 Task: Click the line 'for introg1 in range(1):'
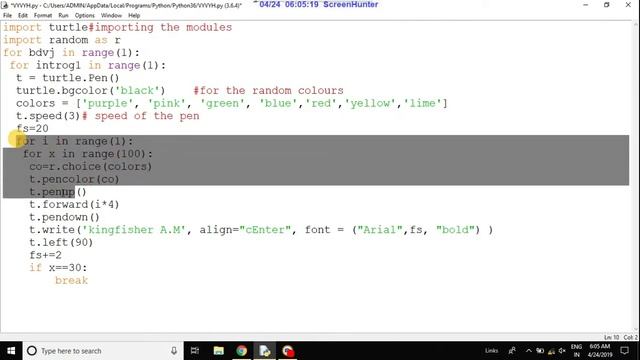point(88,65)
